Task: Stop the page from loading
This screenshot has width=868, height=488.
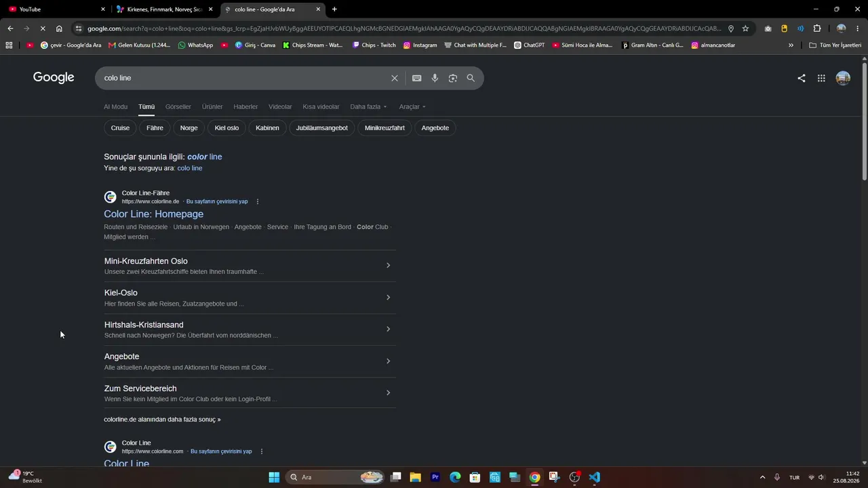Action: 42,28
